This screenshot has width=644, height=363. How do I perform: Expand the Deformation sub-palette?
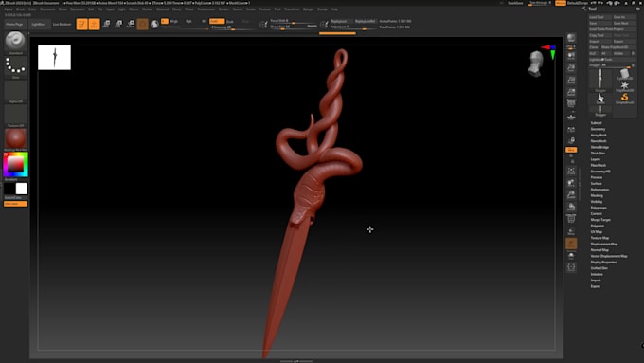[x=599, y=190]
